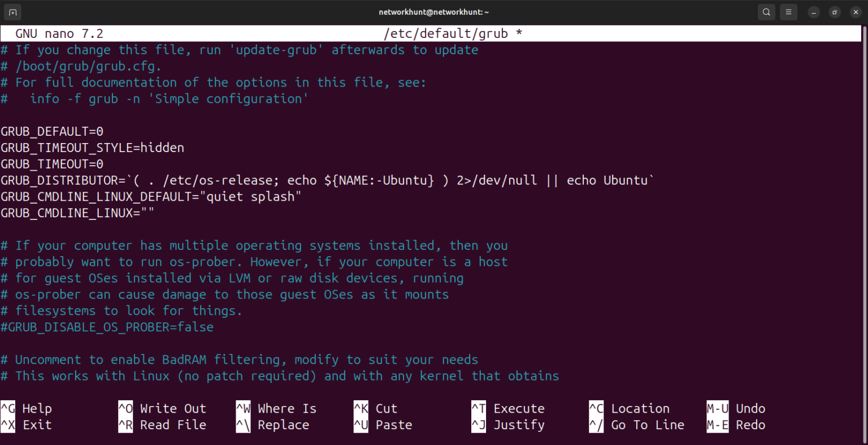Open a new terminal tab

[12, 11]
